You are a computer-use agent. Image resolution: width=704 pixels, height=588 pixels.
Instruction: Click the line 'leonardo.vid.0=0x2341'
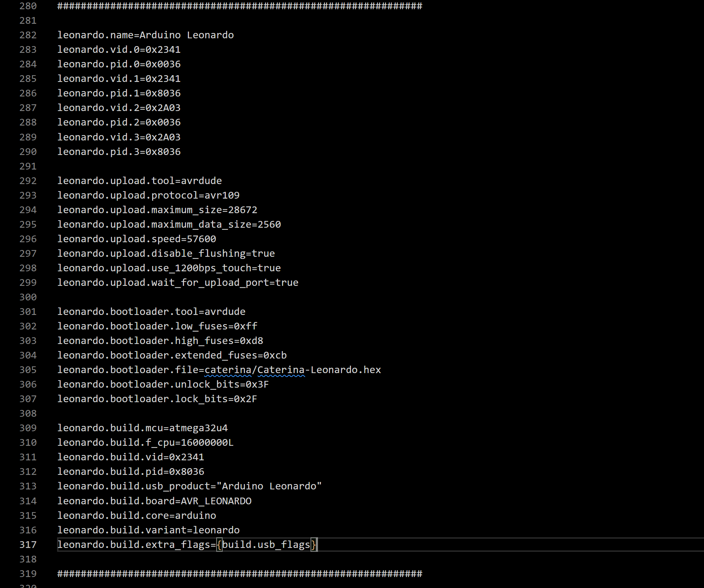coord(119,50)
